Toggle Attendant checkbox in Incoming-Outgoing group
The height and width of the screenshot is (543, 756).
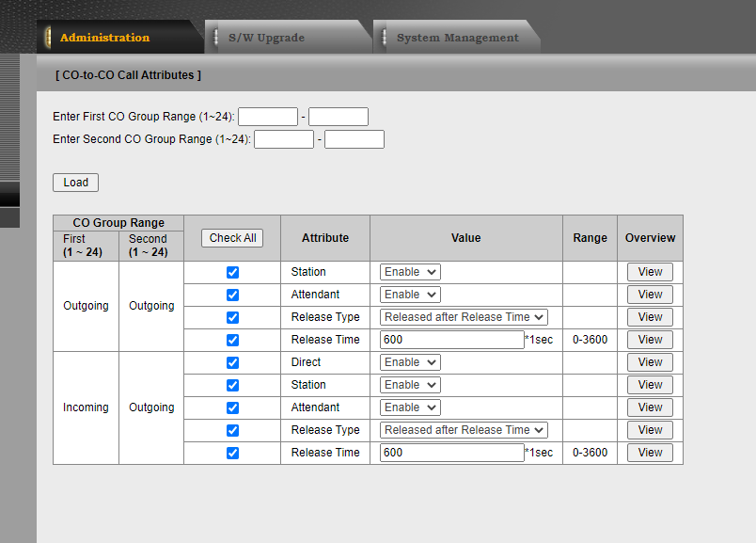(x=232, y=407)
